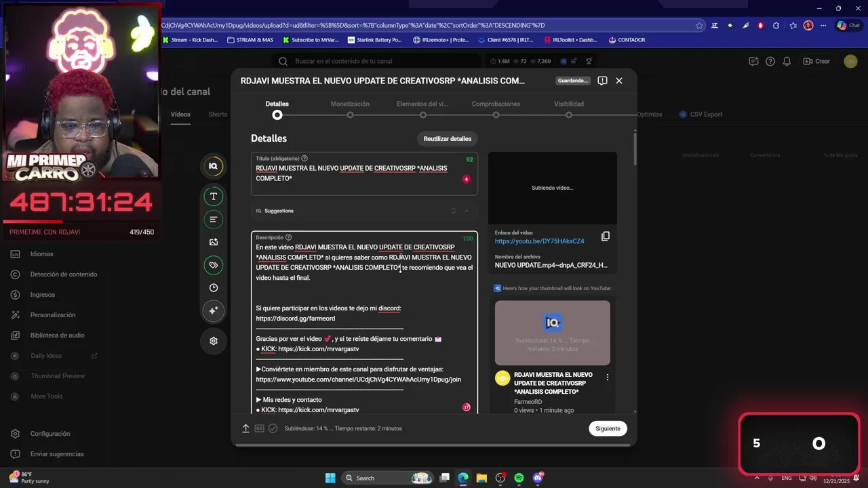Open the vidIQ IQ tool in side toolbar

tap(214, 166)
